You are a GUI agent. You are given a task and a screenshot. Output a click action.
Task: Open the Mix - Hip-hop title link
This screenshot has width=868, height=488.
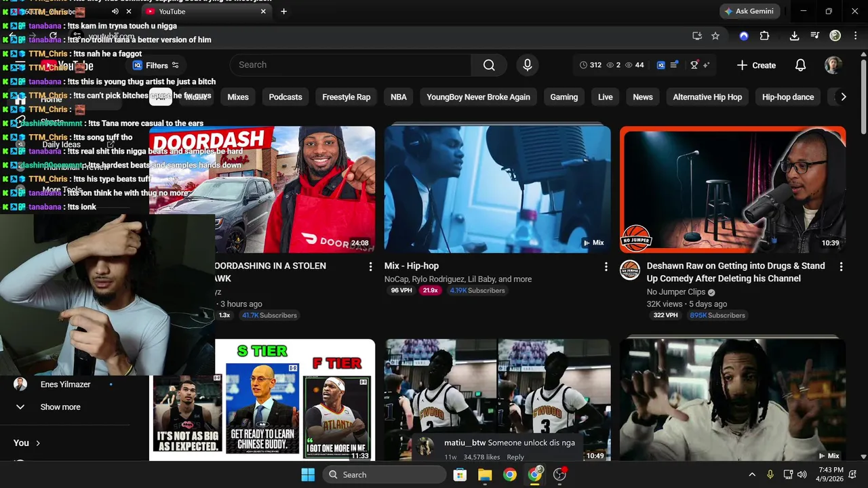pos(412,266)
